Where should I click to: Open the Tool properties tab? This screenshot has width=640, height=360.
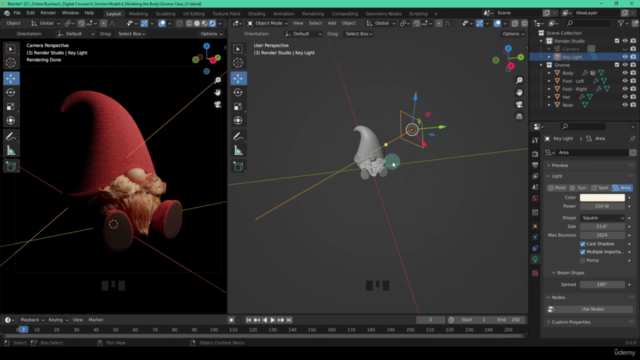tap(535, 140)
